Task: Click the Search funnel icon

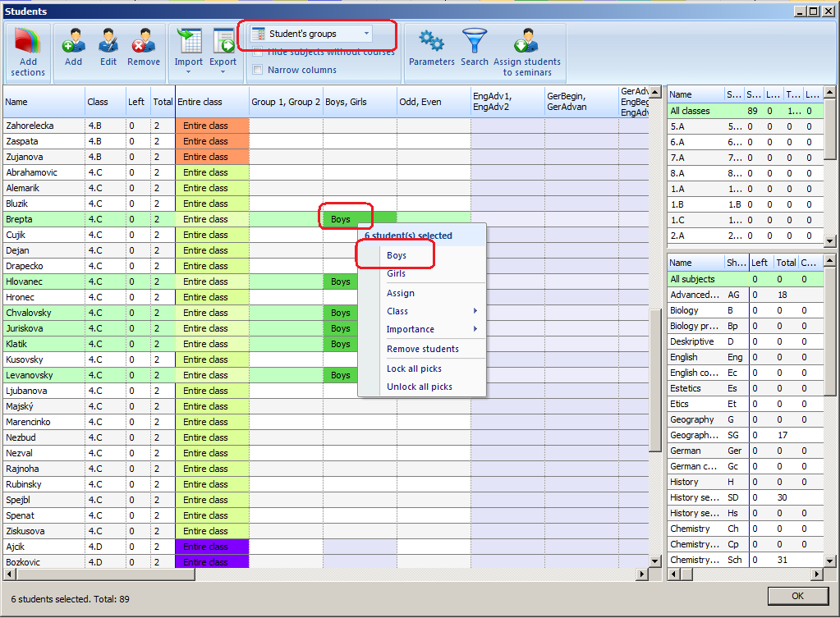Action: (x=475, y=41)
